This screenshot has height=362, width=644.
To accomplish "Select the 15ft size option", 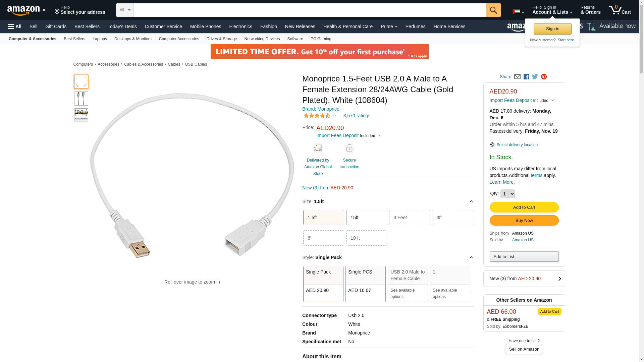I will click(x=366, y=218).
